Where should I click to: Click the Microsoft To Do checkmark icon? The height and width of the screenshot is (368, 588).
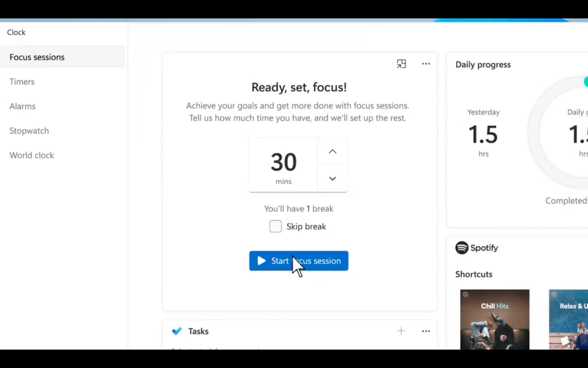coord(177,331)
